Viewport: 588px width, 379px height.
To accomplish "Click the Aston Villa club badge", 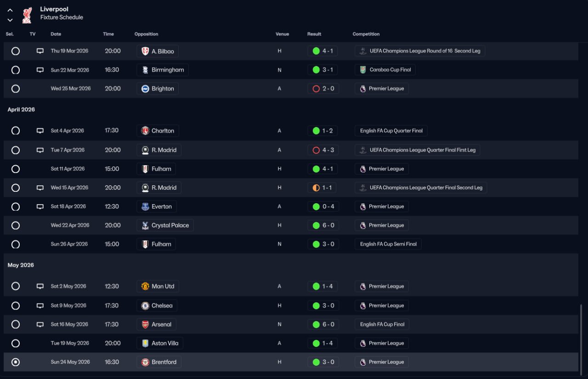I will pyautogui.click(x=145, y=343).
